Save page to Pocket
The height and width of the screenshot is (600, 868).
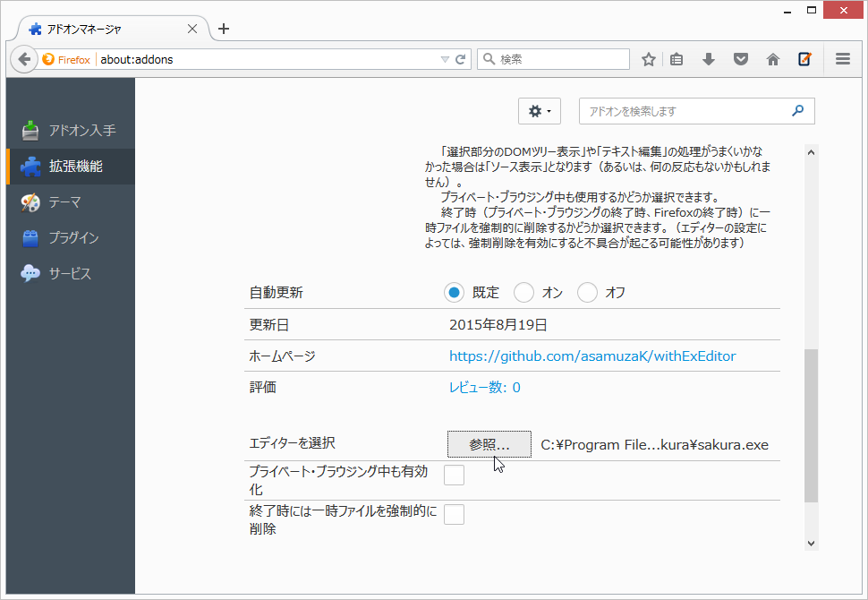pos(740,58)
